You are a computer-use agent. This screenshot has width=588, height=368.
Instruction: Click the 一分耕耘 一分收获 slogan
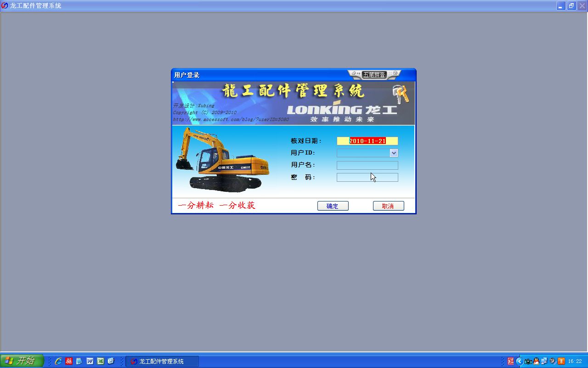tap(216, 206)
